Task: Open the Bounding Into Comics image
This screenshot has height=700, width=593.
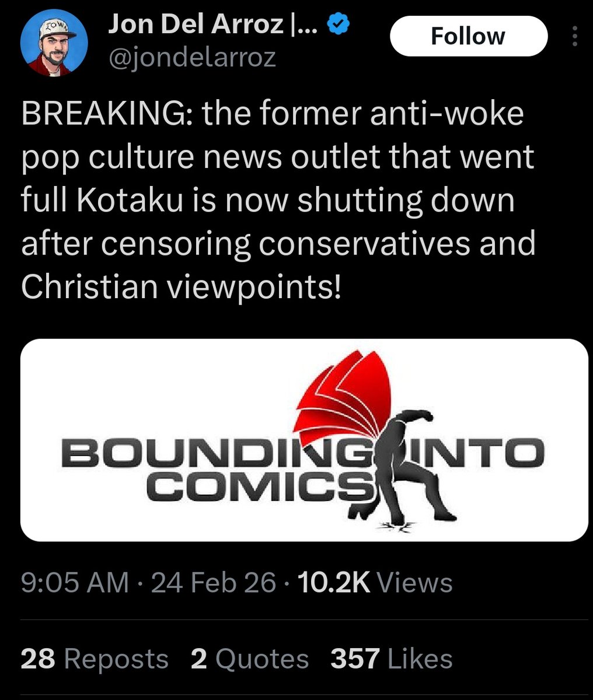Action: point(304,440)
